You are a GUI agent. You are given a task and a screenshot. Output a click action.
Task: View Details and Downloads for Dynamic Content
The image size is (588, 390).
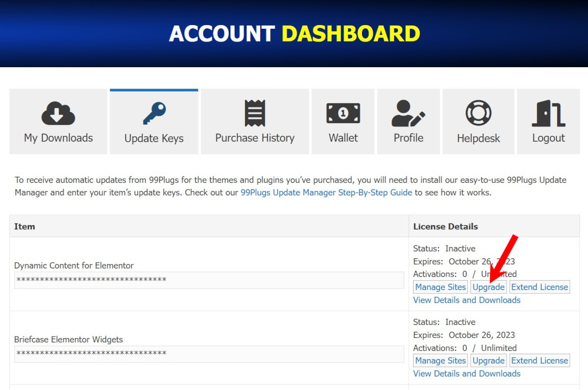pyautogui.click(x=466, y=300)
